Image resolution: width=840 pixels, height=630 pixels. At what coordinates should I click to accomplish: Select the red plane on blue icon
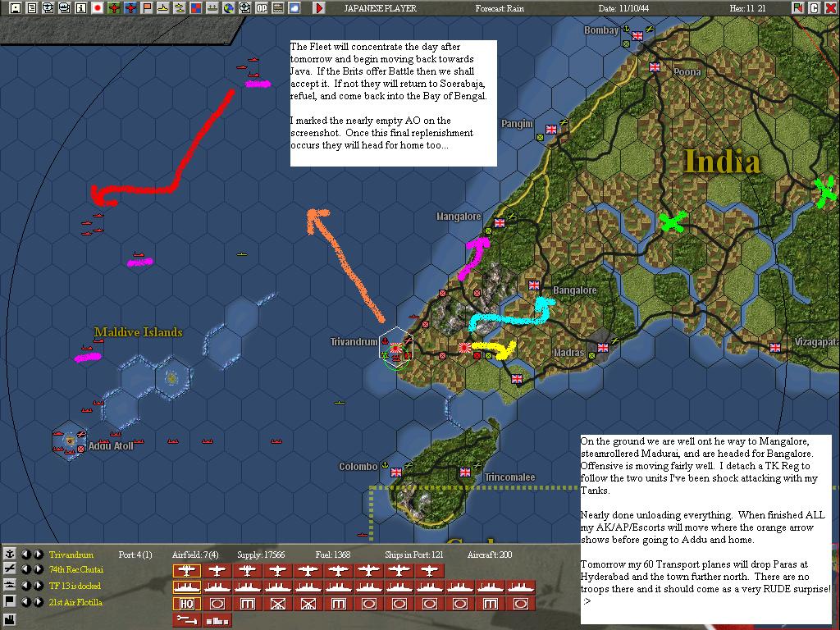[130, 8]
